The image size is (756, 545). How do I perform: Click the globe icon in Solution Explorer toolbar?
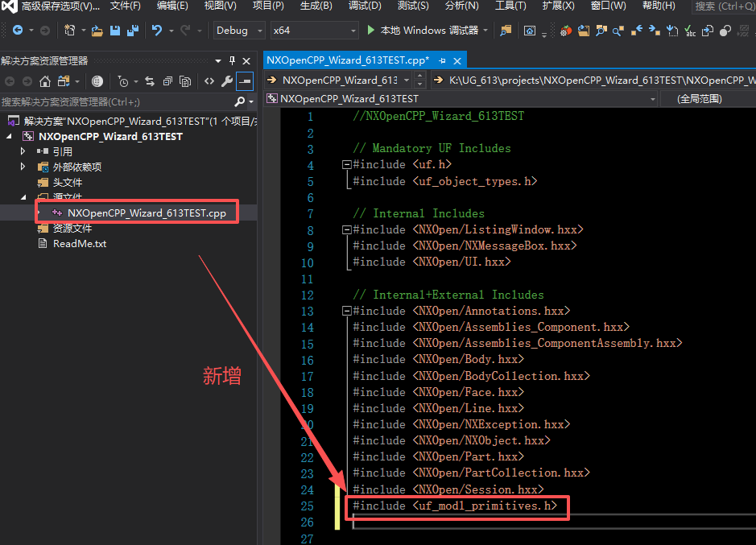[x=97, y=81]
